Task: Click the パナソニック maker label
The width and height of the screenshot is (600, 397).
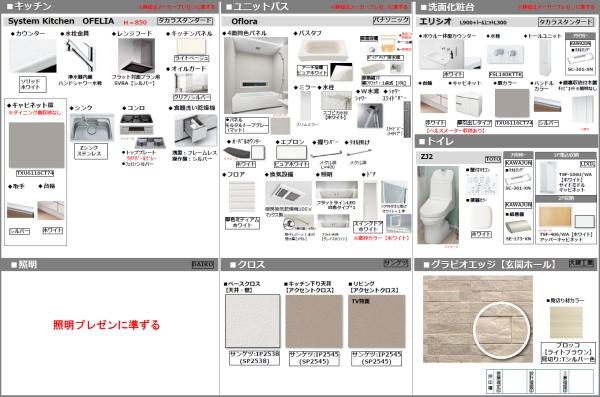Action: pyautogui.click(x=391, y=20)
